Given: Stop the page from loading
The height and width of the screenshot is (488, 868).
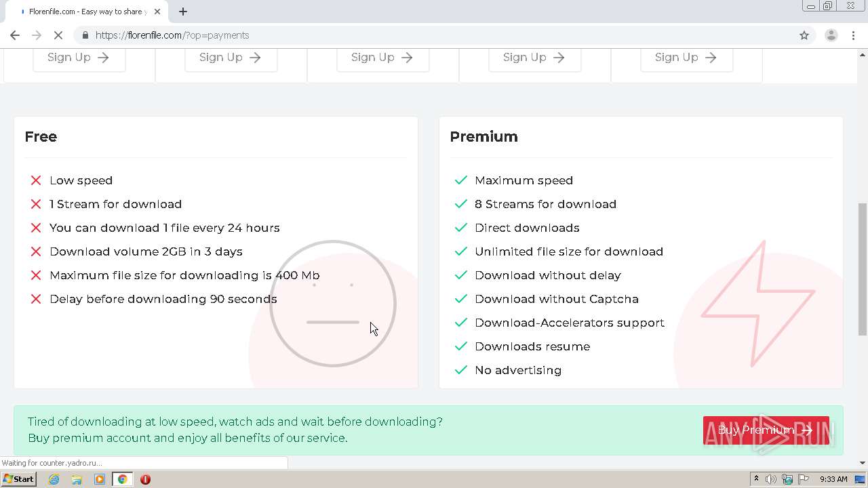Looking at the screenshot, I should [x=58, y=35].
